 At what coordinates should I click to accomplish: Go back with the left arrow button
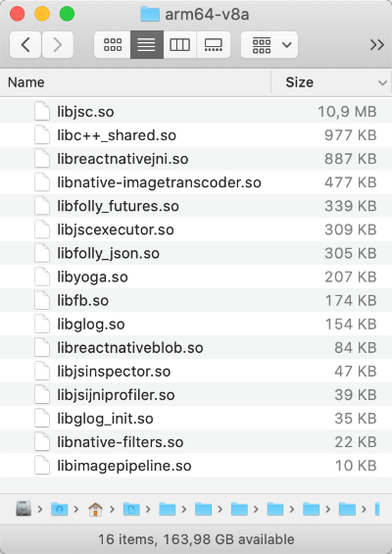click(x=25, y=45)
